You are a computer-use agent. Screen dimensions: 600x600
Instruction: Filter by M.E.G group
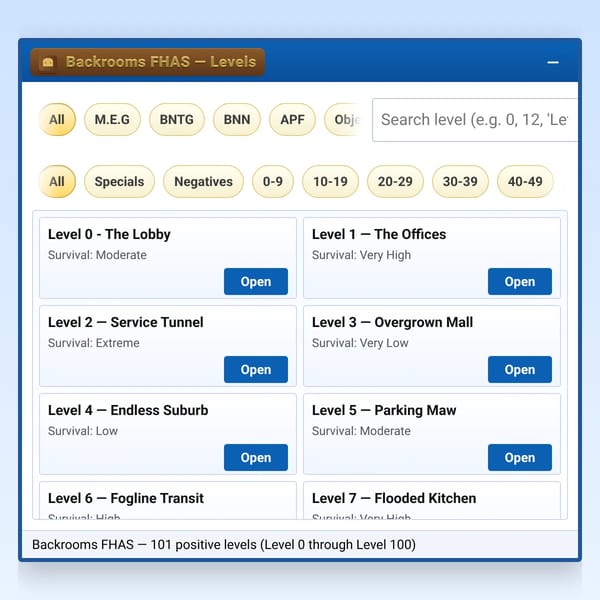[x=112, y=119]
